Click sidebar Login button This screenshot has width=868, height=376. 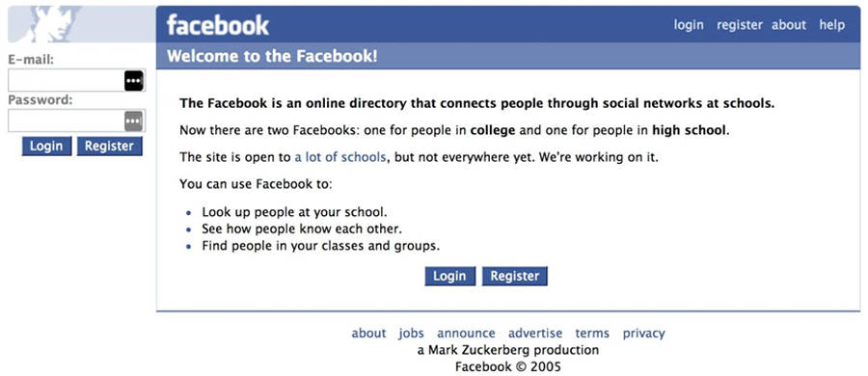pyautogui.click(x=46, y=147)
